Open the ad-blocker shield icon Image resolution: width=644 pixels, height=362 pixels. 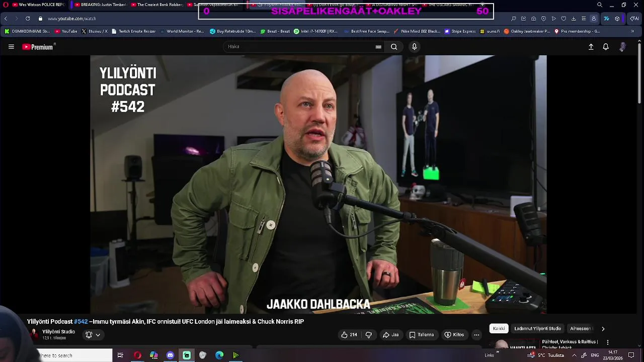click(x=543, y=19)
